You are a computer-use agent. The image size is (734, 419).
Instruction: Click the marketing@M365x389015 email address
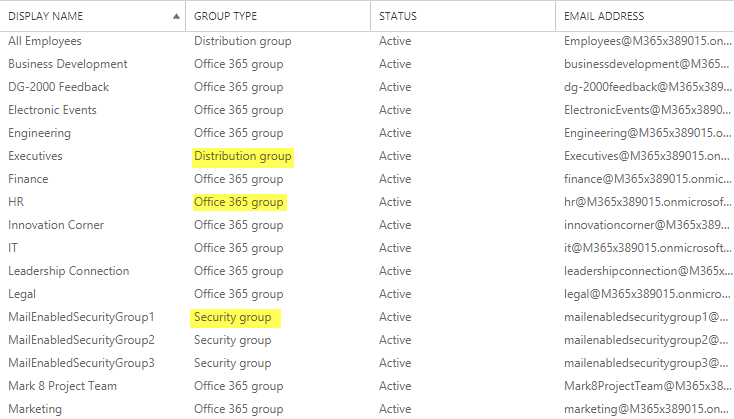647,409
